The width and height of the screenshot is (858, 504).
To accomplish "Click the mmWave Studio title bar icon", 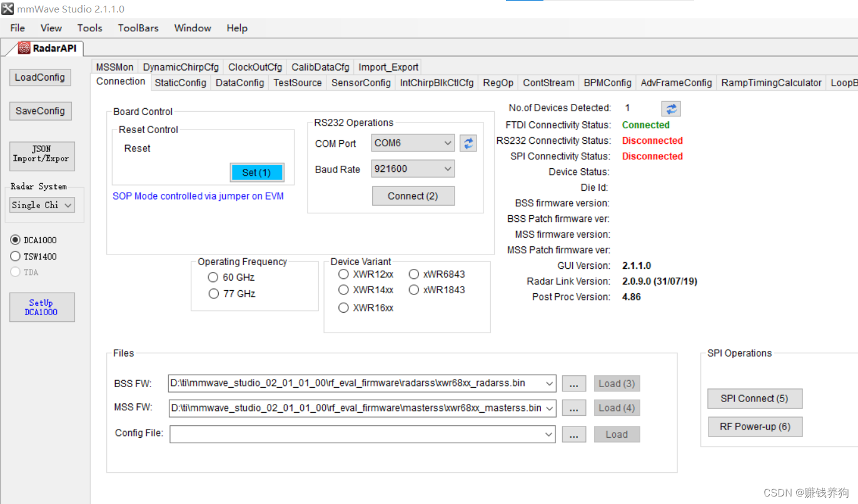I will (x=7, y=8).
